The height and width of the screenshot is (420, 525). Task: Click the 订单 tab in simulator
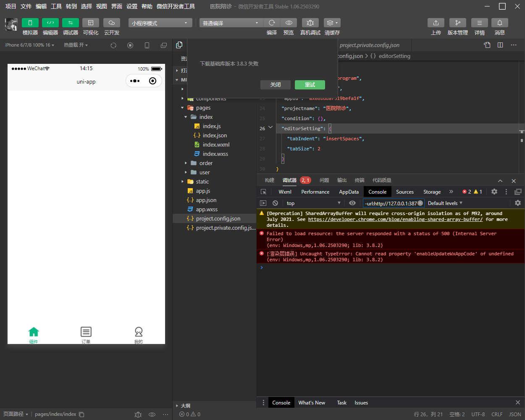pos(86,335)
